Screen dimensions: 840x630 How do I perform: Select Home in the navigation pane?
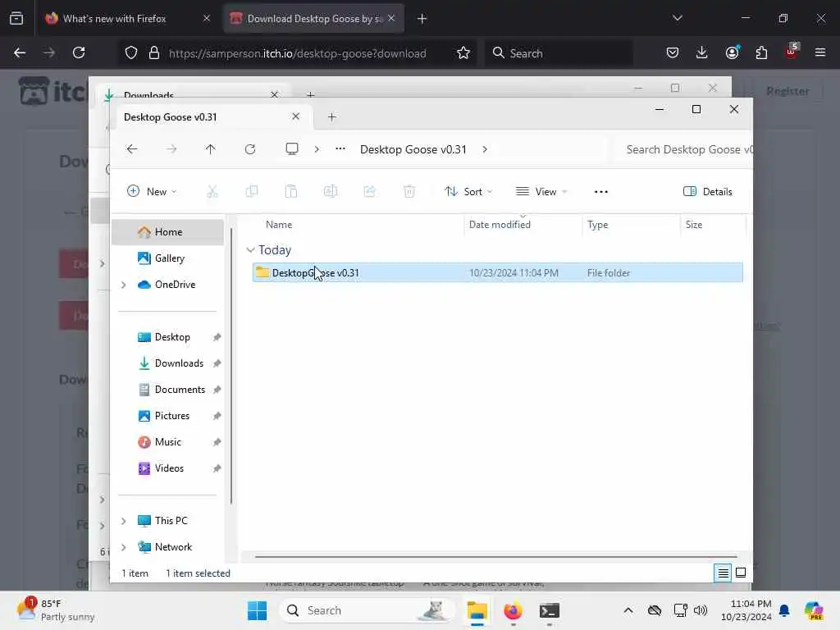click(167, 232)
